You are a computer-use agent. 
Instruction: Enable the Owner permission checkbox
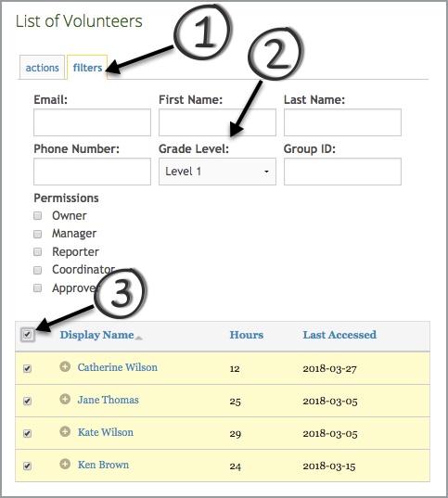tap(37, 216)
